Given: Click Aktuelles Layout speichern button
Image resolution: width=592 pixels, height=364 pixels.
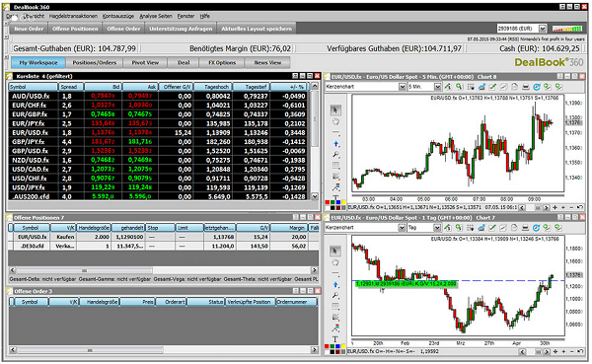Looking at the screenshot, I should pyautogui.click(x=257, y=29).
